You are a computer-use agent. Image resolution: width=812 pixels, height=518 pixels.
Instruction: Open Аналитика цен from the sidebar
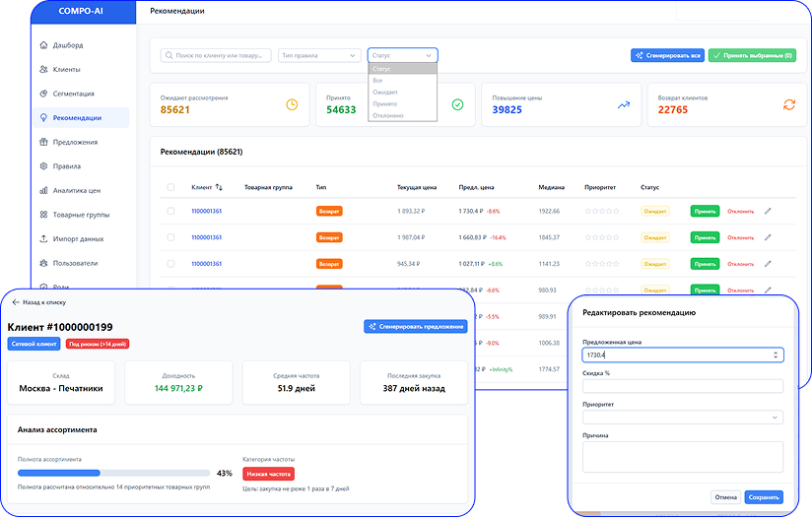click(77, 190)
